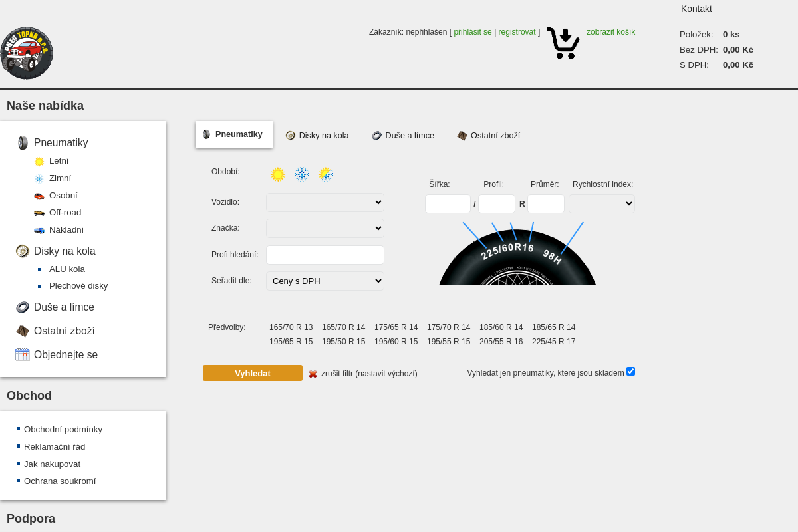This screenshot has width=798, height=532.
Task: Click the přihlásit se login link
Action: 473,32
